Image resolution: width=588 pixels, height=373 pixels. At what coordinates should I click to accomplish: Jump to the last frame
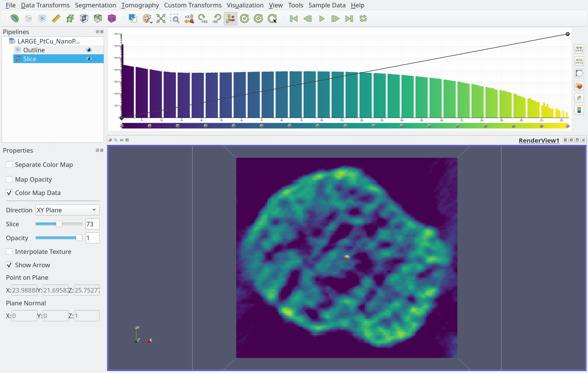pos(349,19)
